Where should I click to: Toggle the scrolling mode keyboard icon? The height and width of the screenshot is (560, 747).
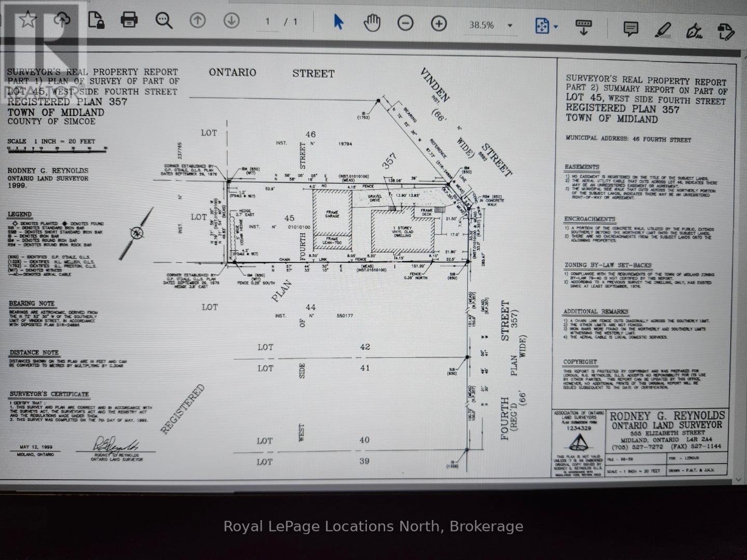pyautogui.click(x=584, y=26)
